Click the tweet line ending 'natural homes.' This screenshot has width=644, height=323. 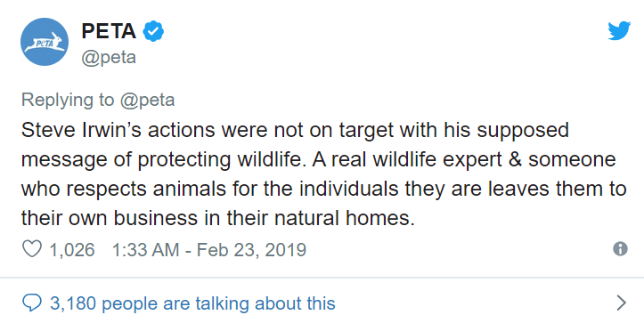point(218,218)
